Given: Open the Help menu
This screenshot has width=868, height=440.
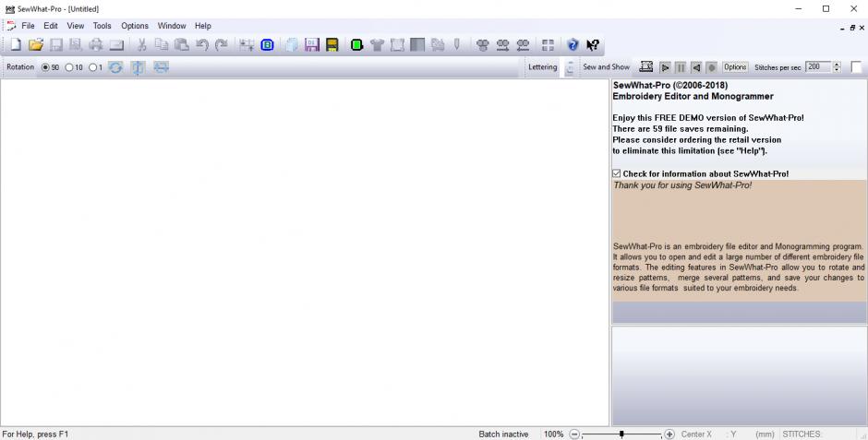Looking at the screenshot, I should pyautogui.click(x=202, y=26).
